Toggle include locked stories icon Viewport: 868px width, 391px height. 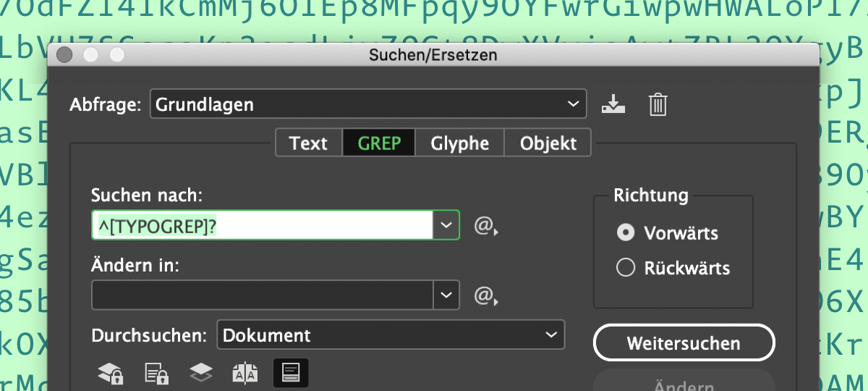click(x=157, y=373)
